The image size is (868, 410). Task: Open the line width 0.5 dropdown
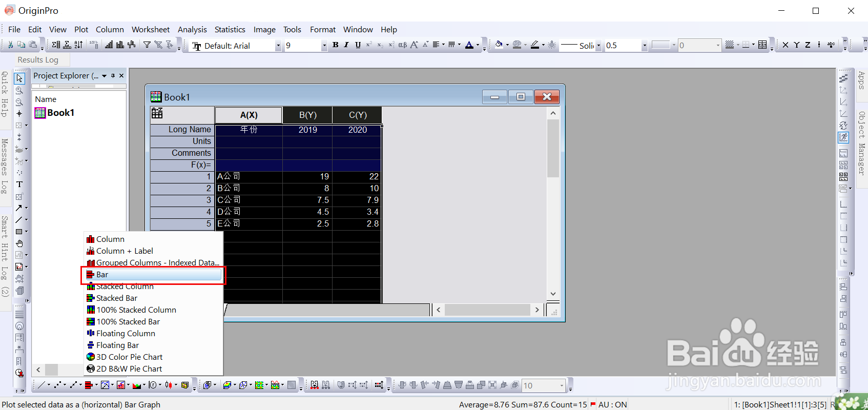point(644,46)
